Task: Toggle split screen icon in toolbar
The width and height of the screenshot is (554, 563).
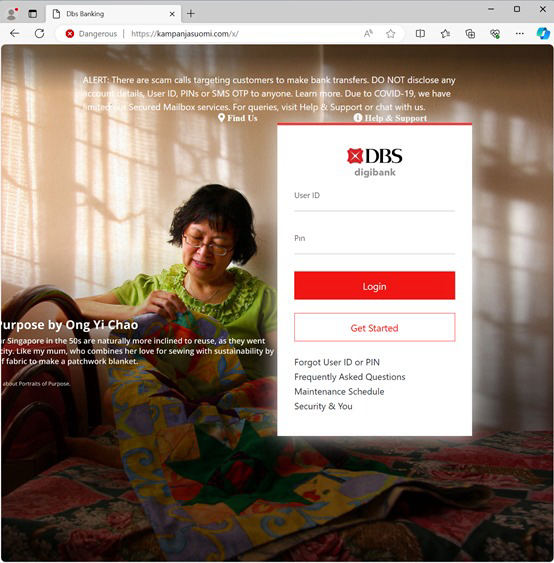Action: (x=420, y=34)
